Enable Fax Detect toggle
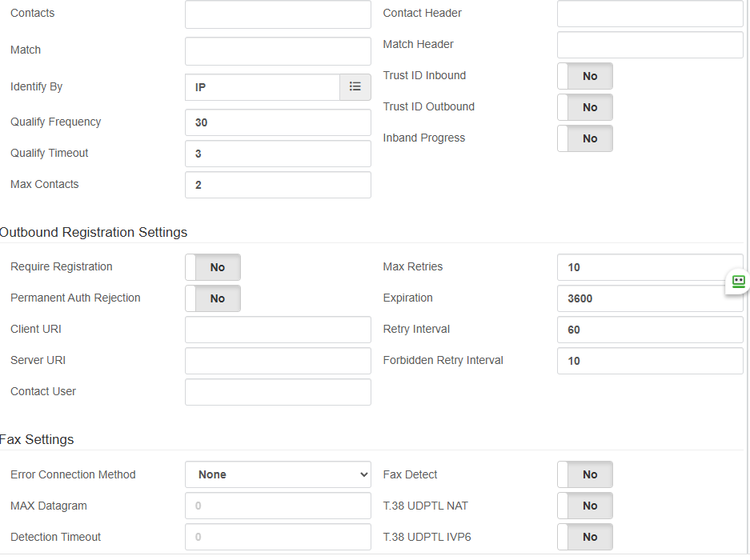The width and height of the screenshot is (750, 560). [x=584, y=474]
